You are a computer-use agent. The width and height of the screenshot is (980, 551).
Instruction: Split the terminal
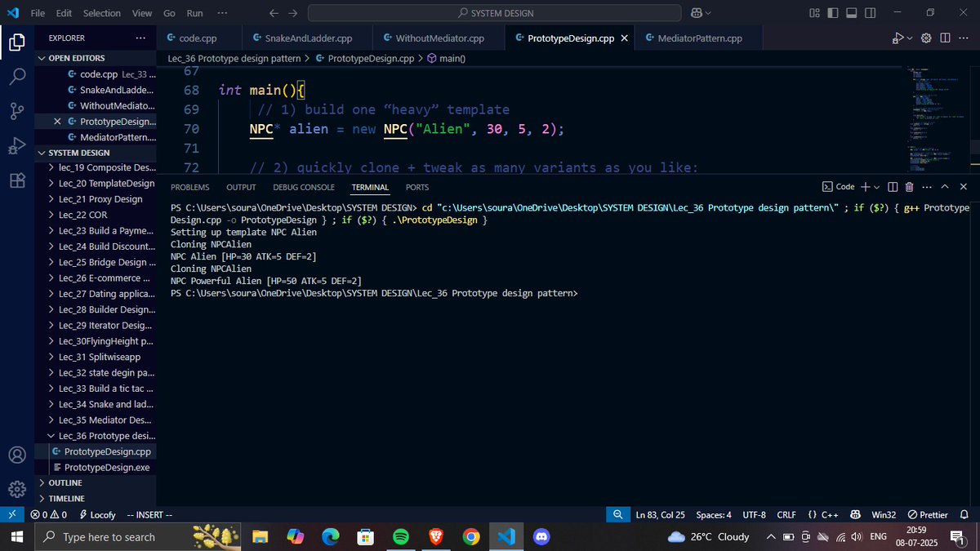pyautogui.click(x=892, y=187)
